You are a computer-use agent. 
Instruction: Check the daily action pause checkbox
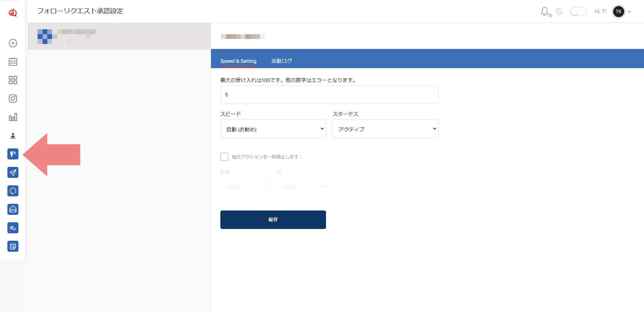tap(224, 157)
